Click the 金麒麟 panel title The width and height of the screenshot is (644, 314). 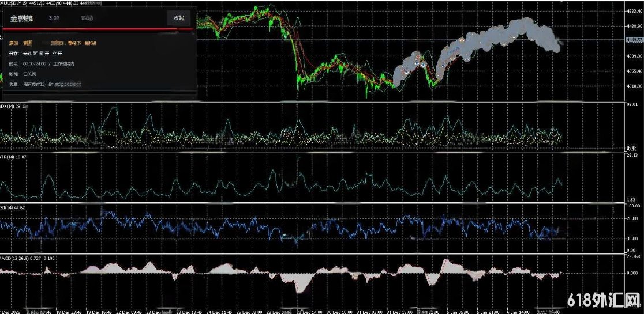[x=22, y=18]
